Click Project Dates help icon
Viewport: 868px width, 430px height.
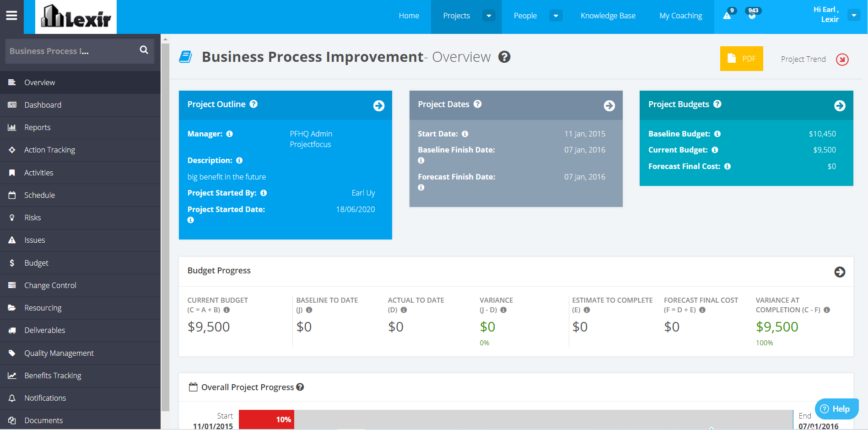click(477, 104)
